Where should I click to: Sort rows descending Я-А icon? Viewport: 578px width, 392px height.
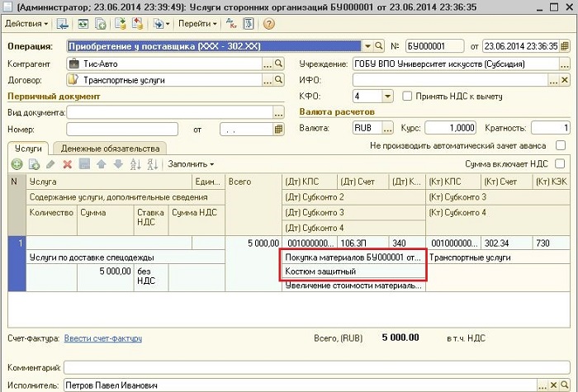pos(152,164)
